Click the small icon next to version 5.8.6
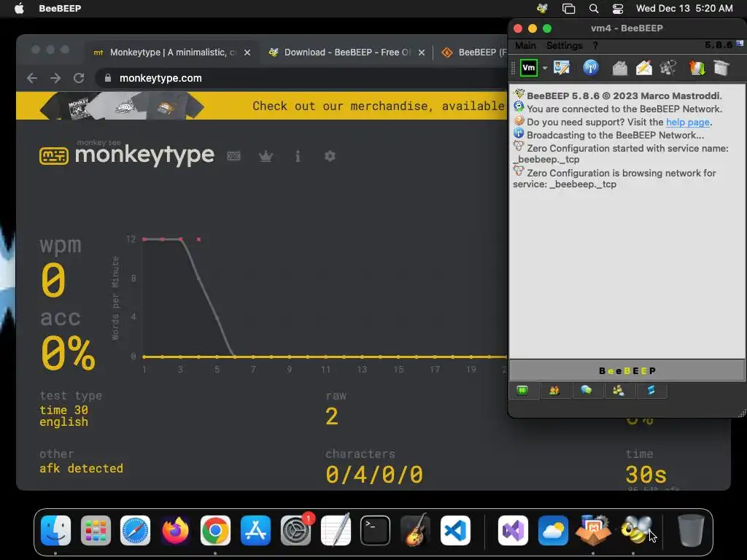Screen dimensions: 747x560 tap(740, 43)
